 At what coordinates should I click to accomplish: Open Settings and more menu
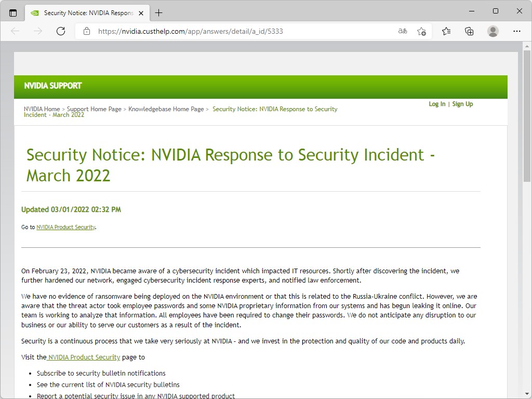[517, 31]
